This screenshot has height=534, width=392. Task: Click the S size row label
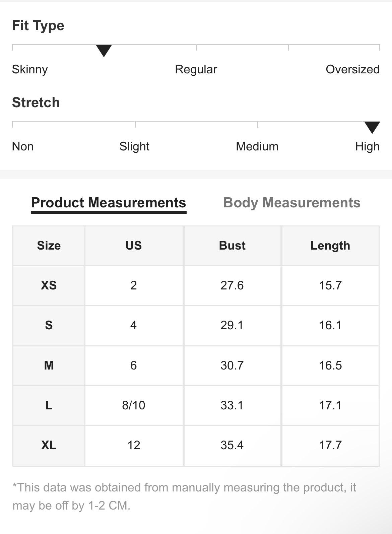(49, 325)
